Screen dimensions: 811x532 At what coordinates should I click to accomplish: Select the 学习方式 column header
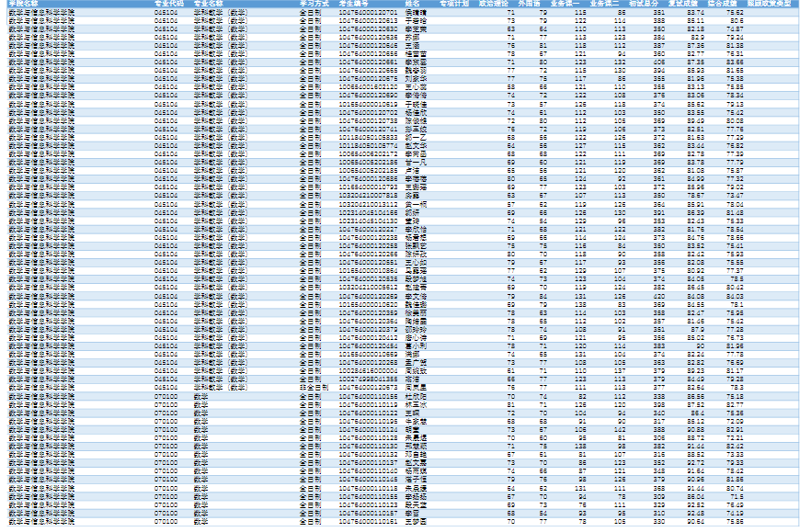pos(314,4)
